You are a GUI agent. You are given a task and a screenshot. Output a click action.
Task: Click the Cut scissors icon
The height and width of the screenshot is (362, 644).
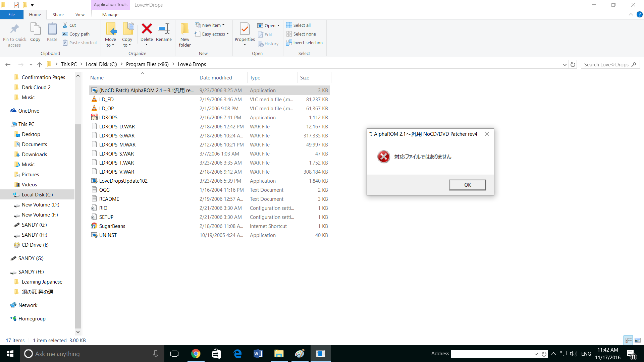click(65, 25)
